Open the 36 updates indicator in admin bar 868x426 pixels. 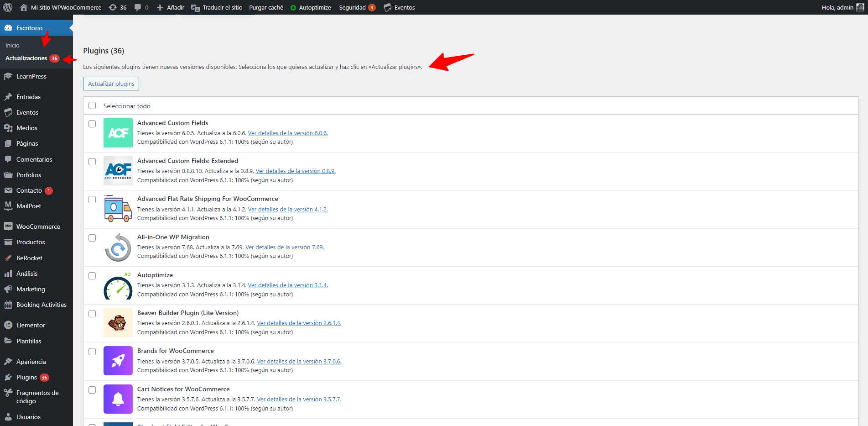118,7
